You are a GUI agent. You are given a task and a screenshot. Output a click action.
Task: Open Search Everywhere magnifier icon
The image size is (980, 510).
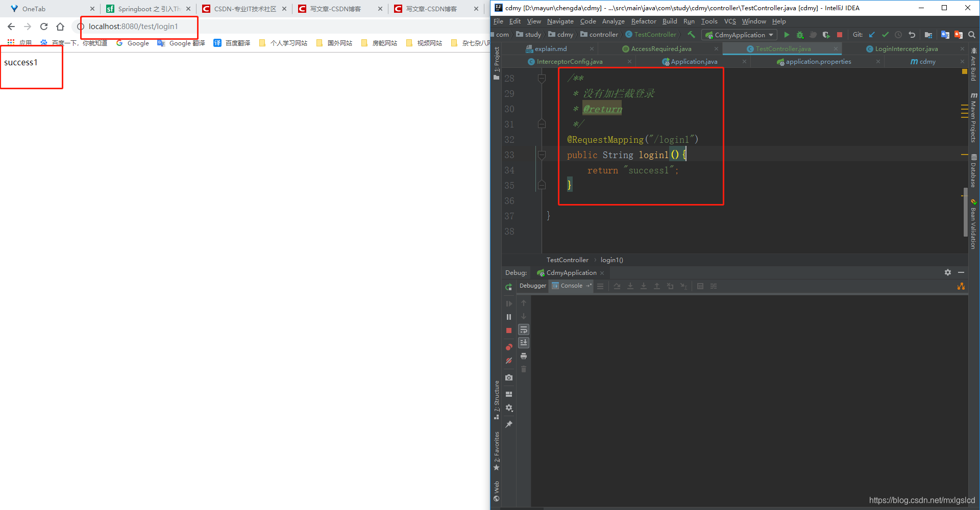pos(972,35)
